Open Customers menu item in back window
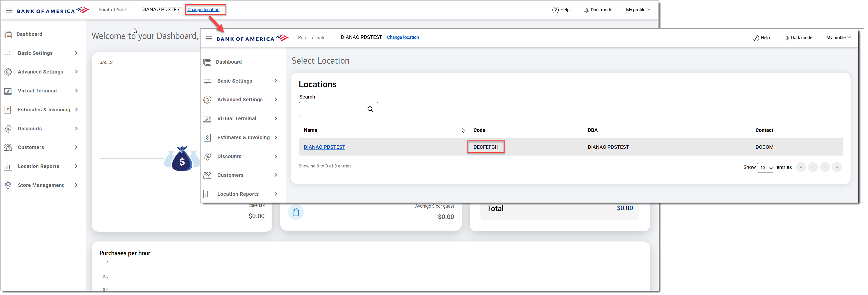 click(31, 147)
